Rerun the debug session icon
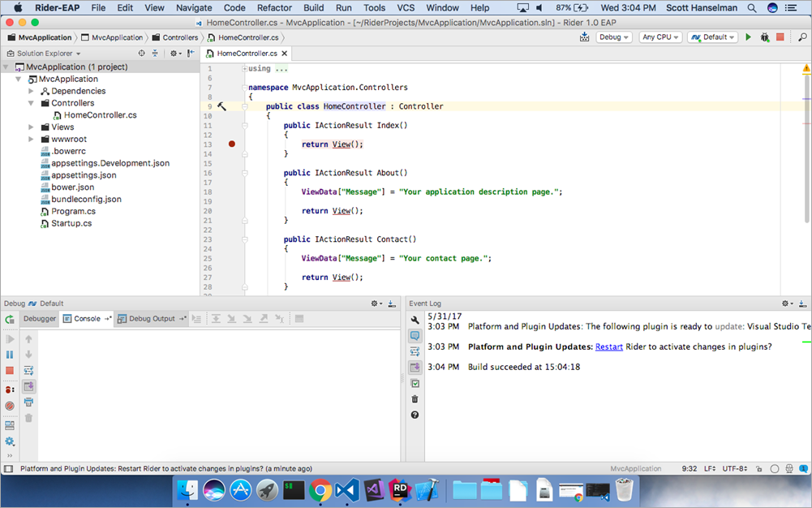812x508 pixels. click(x=9, y=320)
